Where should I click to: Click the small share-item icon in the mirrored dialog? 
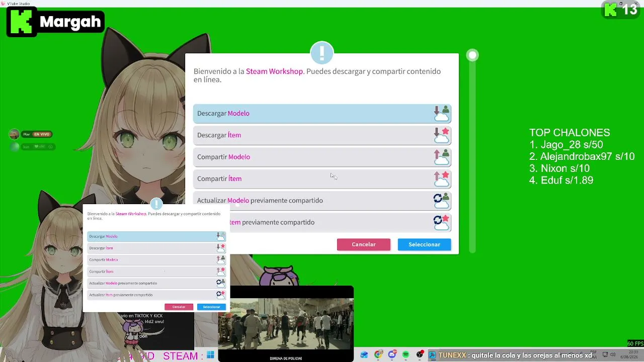[220, 271]
